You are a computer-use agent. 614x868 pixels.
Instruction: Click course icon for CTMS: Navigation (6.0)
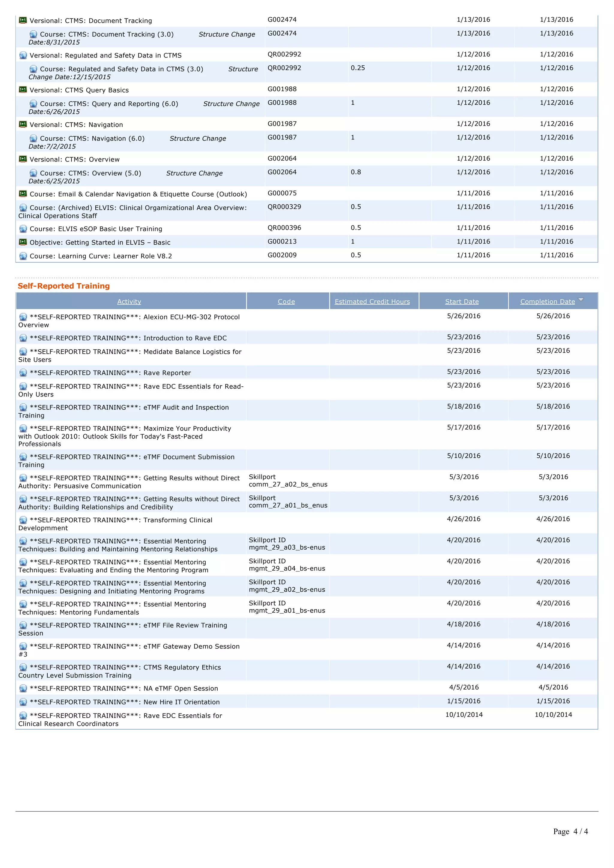click(33, 138)
